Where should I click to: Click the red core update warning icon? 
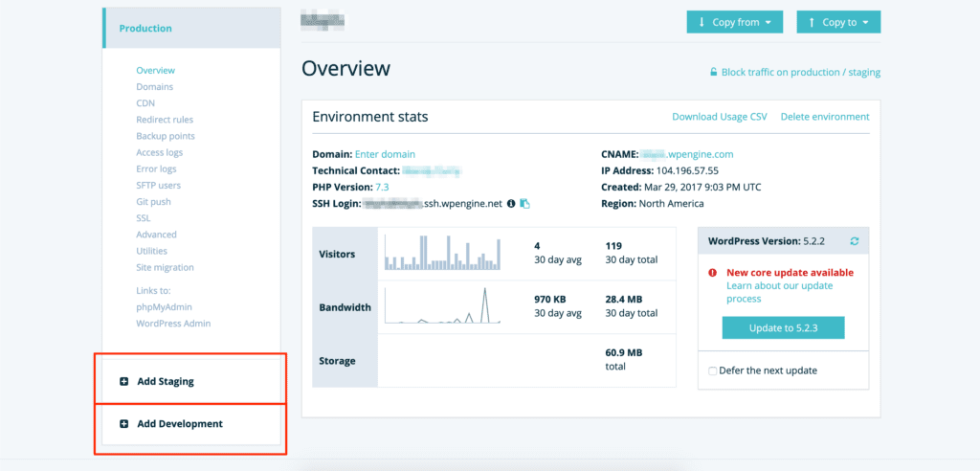(x=713, y=273)
